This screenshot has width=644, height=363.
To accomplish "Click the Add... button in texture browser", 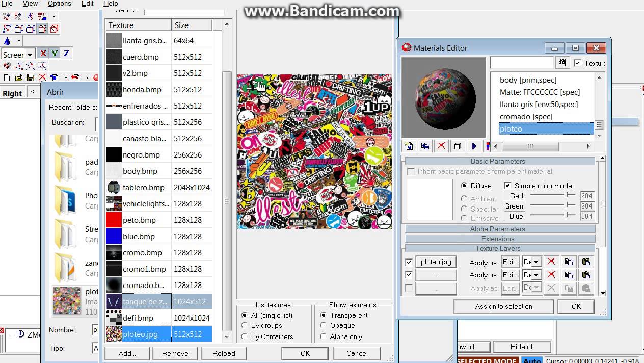I will (x=127, y=353).
